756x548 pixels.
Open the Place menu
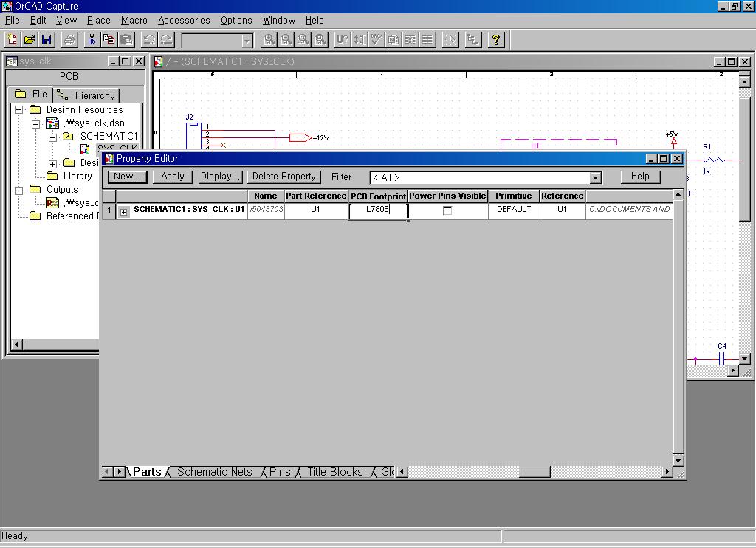tap(98, 20)
